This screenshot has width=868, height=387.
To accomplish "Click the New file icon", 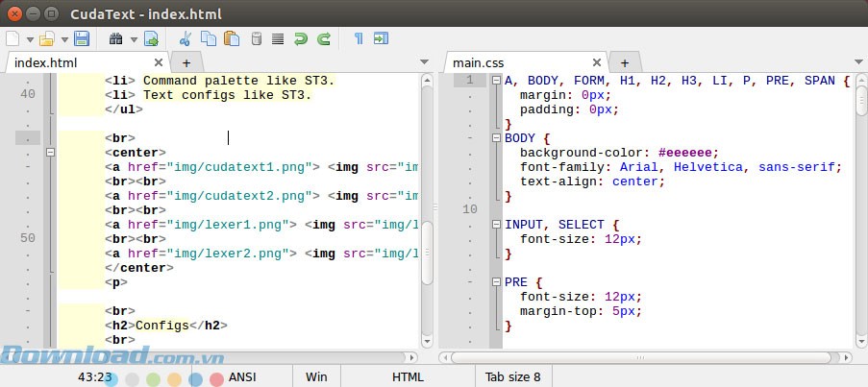I will coord(12,39).
